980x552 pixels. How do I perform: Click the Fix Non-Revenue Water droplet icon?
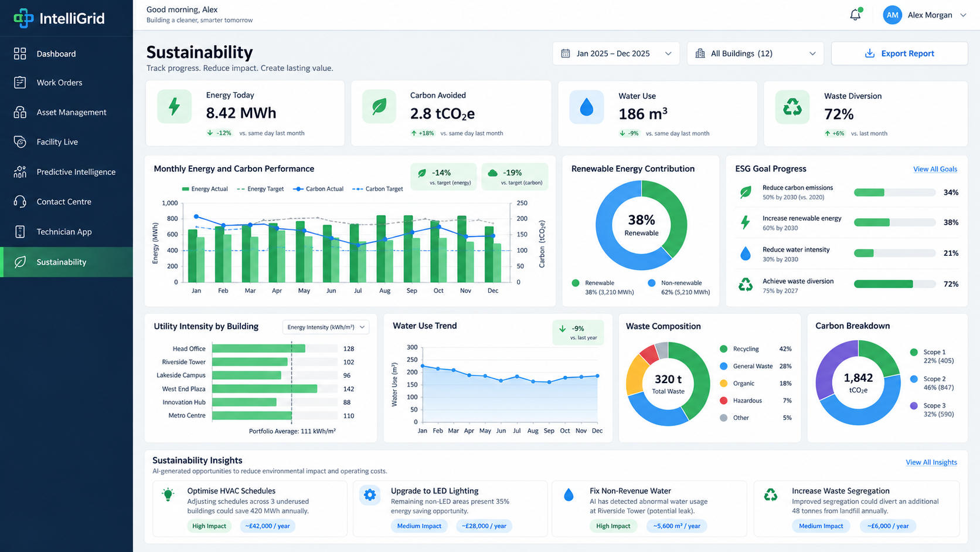(569, 495)
